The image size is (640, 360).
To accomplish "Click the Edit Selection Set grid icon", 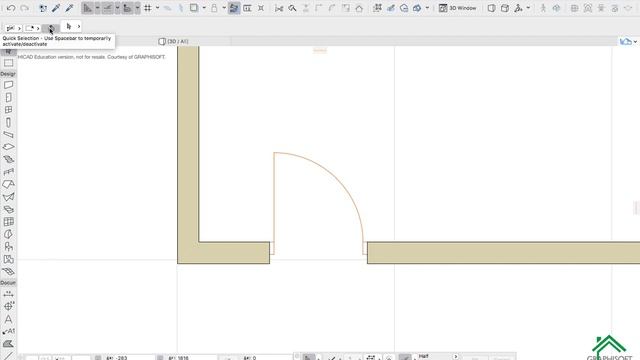I will coord(377,8).
